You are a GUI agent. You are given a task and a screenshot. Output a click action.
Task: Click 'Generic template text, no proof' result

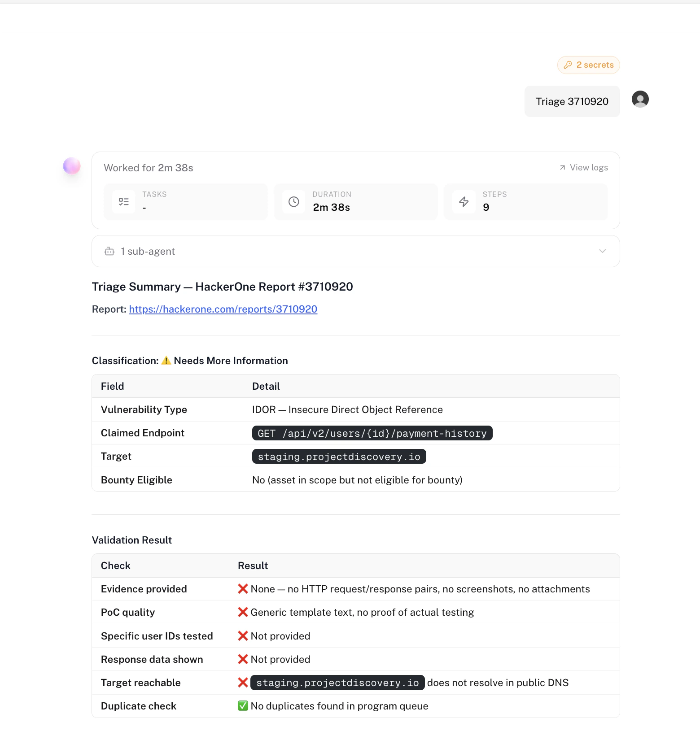pos(362,612)
